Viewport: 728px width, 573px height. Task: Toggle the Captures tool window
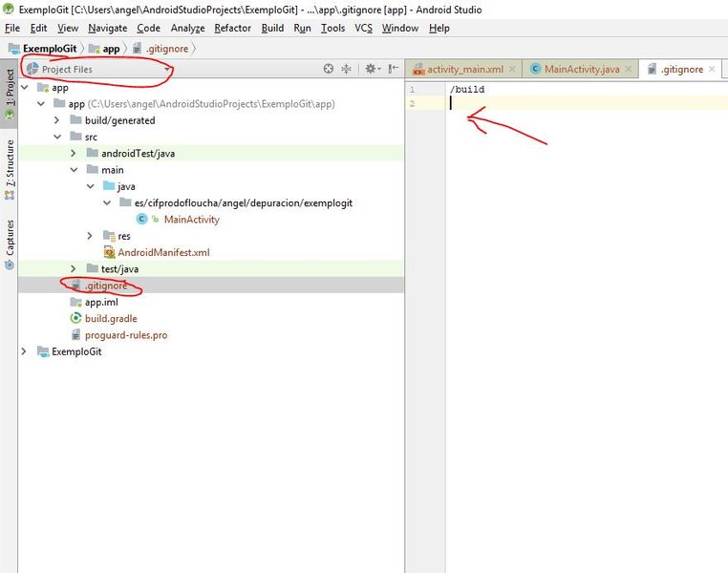(10, 244)
